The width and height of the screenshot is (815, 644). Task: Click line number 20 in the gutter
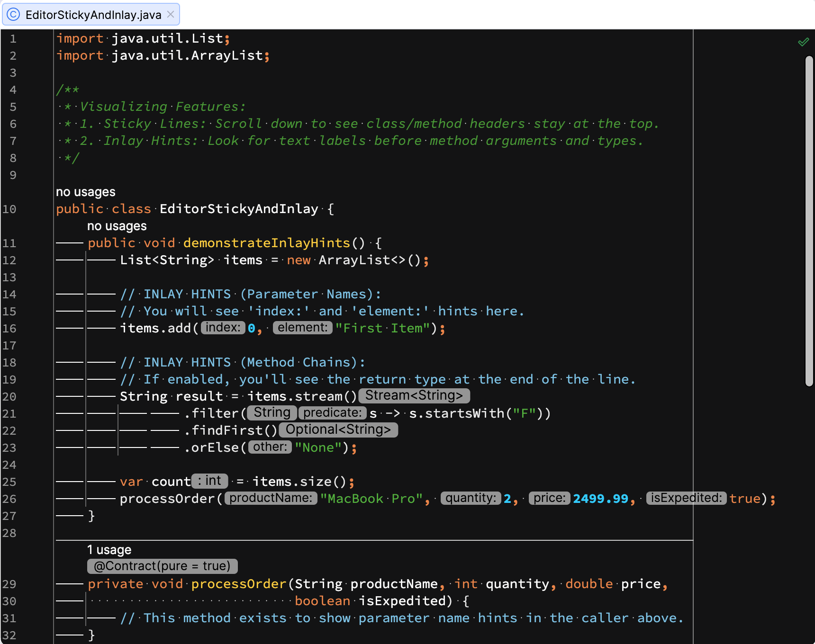pos(9,396)
